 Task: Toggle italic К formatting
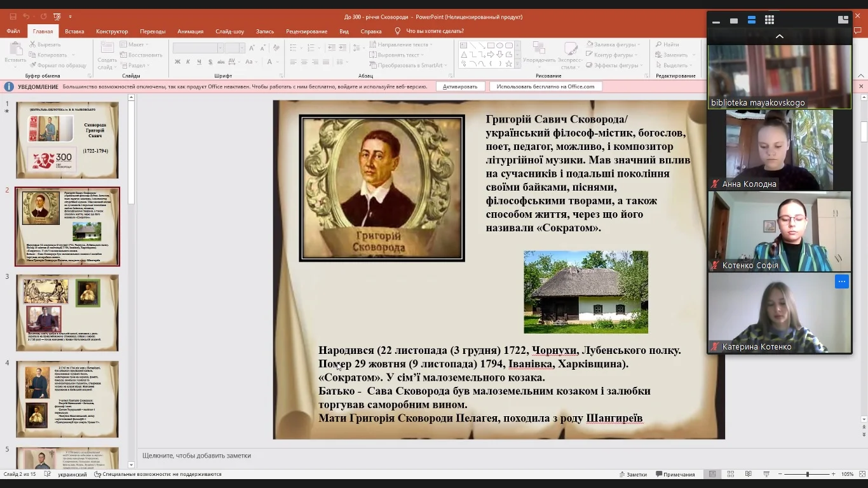click(x=189, y=62)
